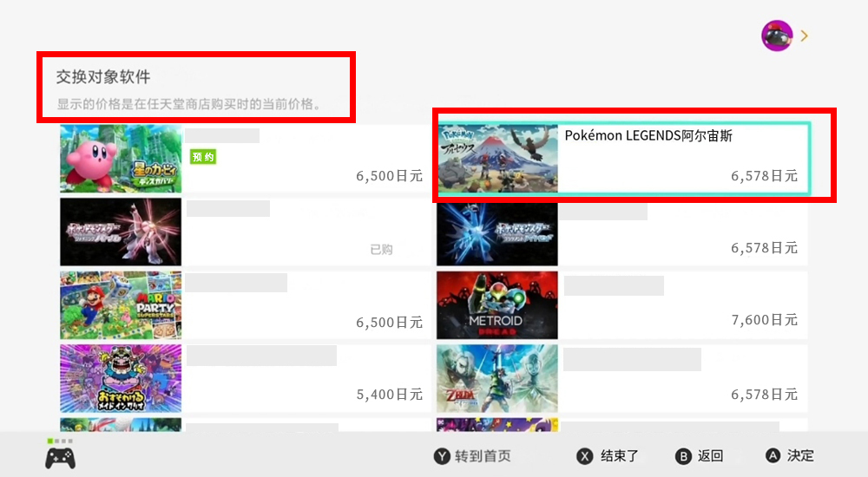The width and height of the screenshot is (868, 477).
Task: Choose Pokémon LEGENDS 阿尔宙斯 game entry
Action: (x=624, y=158)
